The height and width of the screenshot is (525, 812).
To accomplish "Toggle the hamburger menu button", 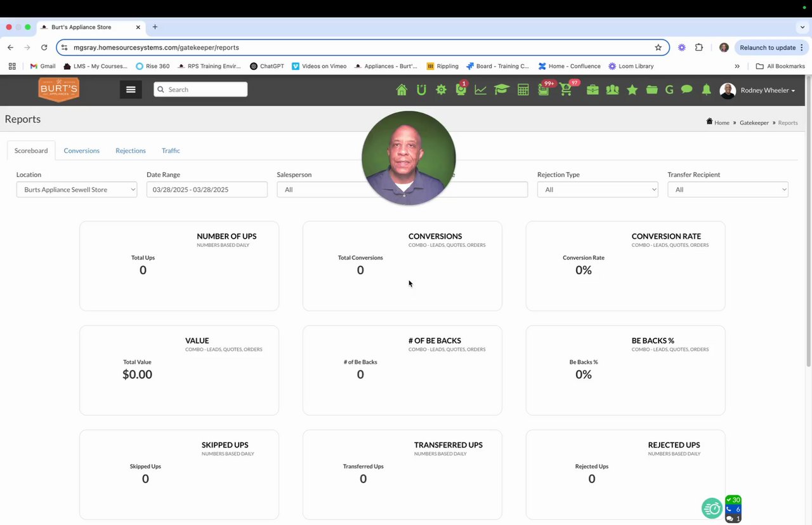I will (131, 90).
